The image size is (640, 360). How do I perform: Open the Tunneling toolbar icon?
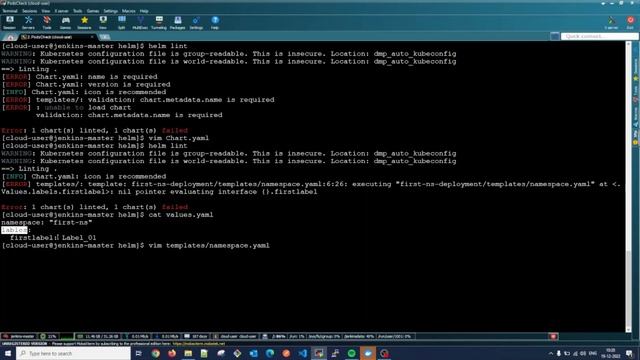pos(159,22)
